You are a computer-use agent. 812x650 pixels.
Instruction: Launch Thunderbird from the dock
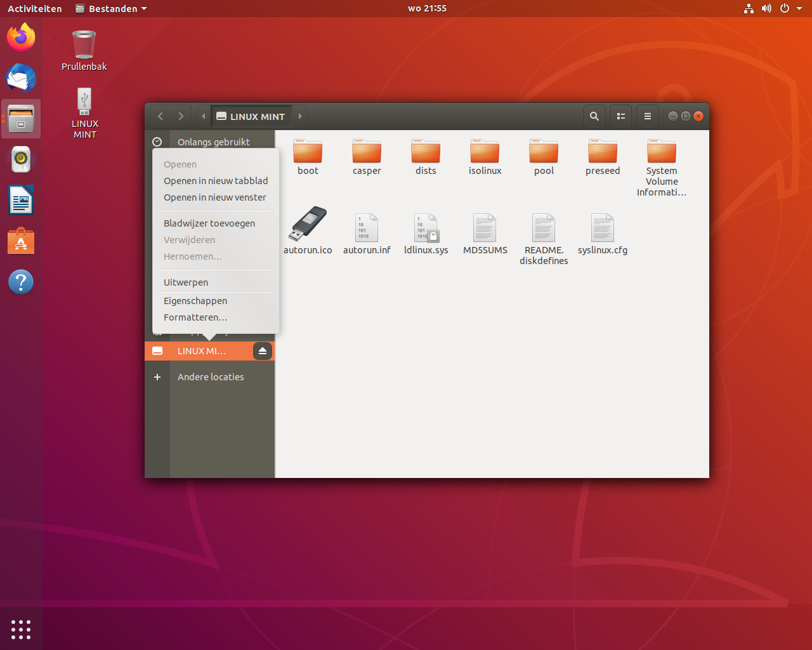pos(21,78)
